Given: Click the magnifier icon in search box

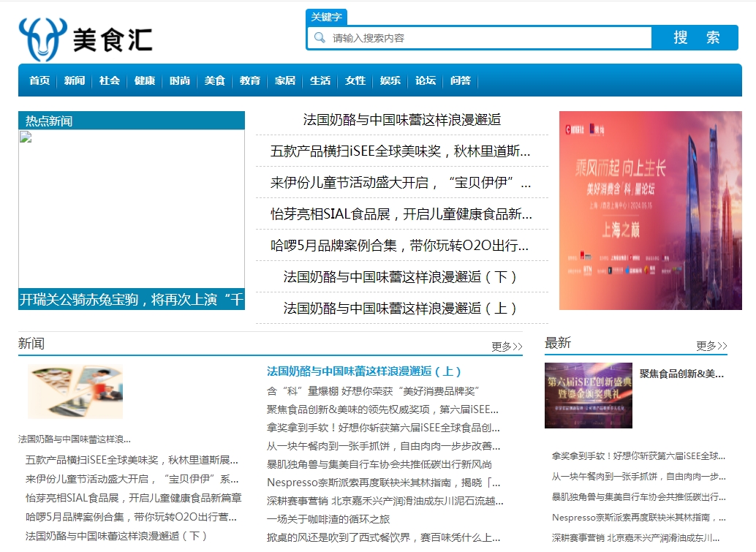Looking at the screenshot, I should (x=320, y=37).
